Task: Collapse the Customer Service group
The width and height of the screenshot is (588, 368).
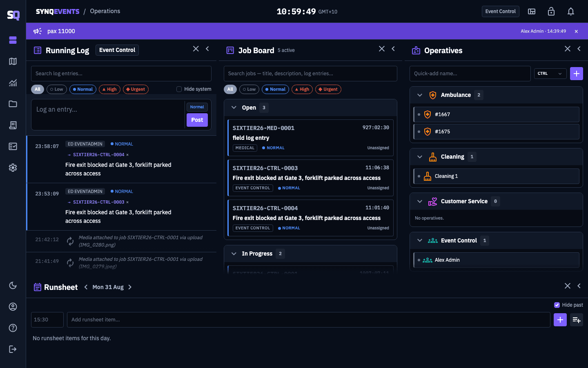Action: (x=420, y=201)
